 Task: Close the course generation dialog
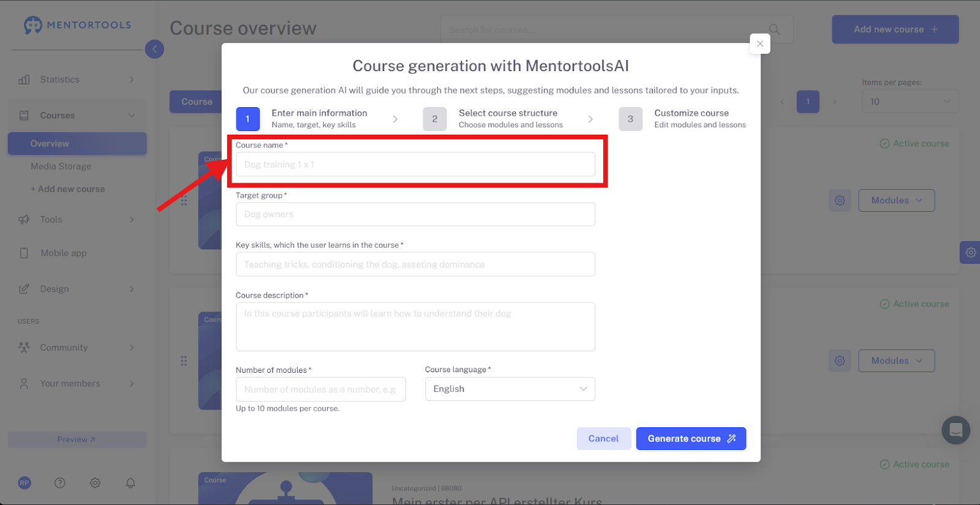(760, 43)
